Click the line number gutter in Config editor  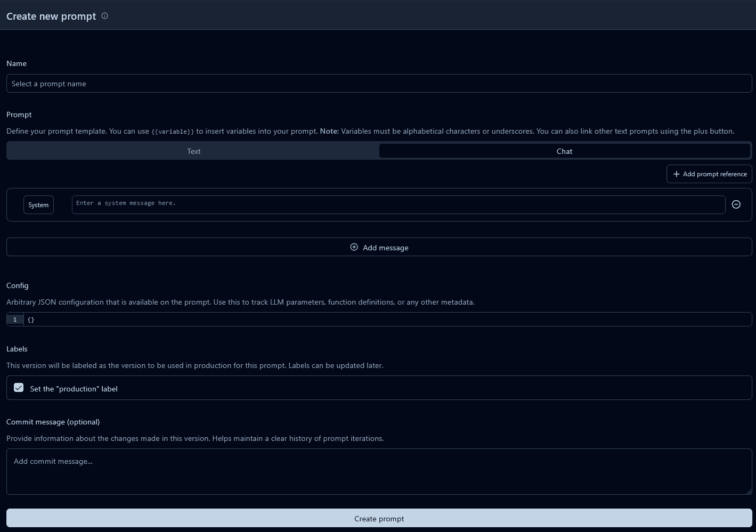click(x=14, y=319)
